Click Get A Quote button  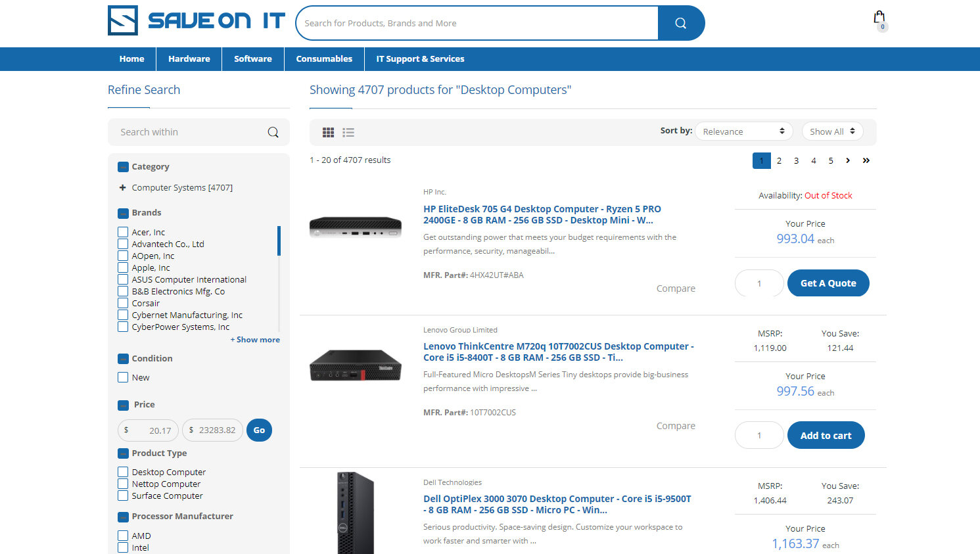pos(828,283)
